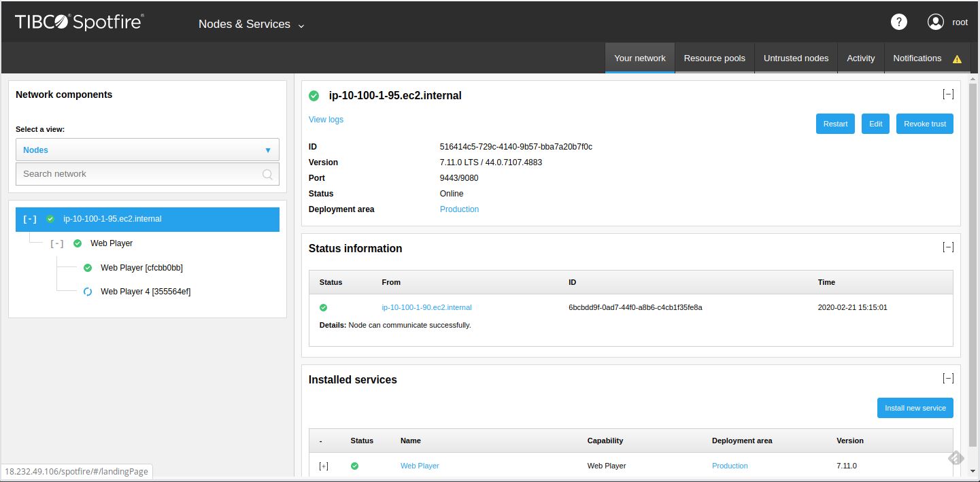Click Name column header in Installed services
This screenshot has width=980, height=482.
[411, 441]
